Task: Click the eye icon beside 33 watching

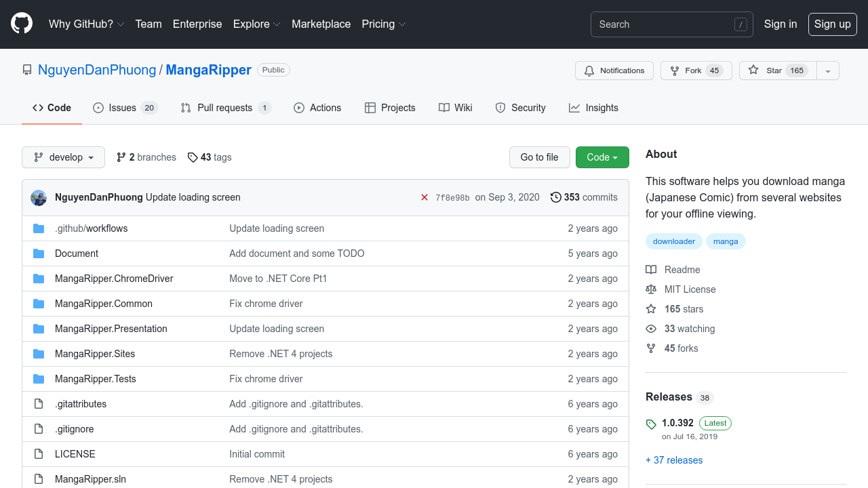Action: click(651, 329)
